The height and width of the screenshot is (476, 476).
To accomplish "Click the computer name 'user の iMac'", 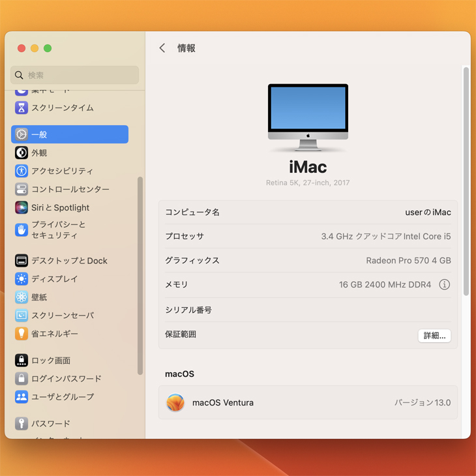I will [428, 212].
